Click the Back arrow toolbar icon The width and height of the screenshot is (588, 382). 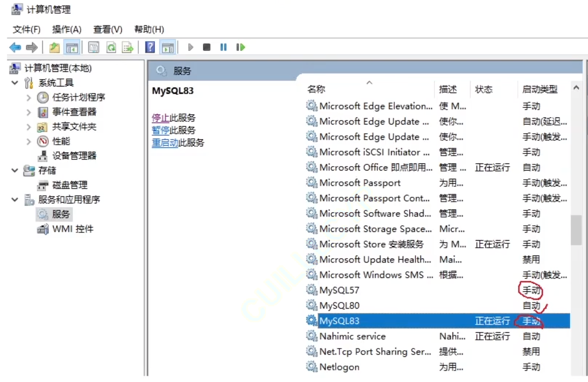click(x=15, y=47)
